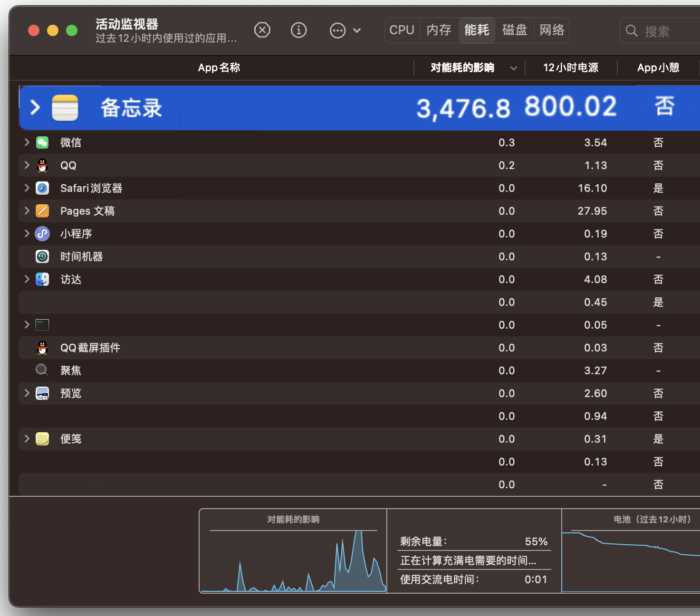Expand the QQ process row
The height and width of the screenshot is (616, 700).
click(x=27, y=165)
